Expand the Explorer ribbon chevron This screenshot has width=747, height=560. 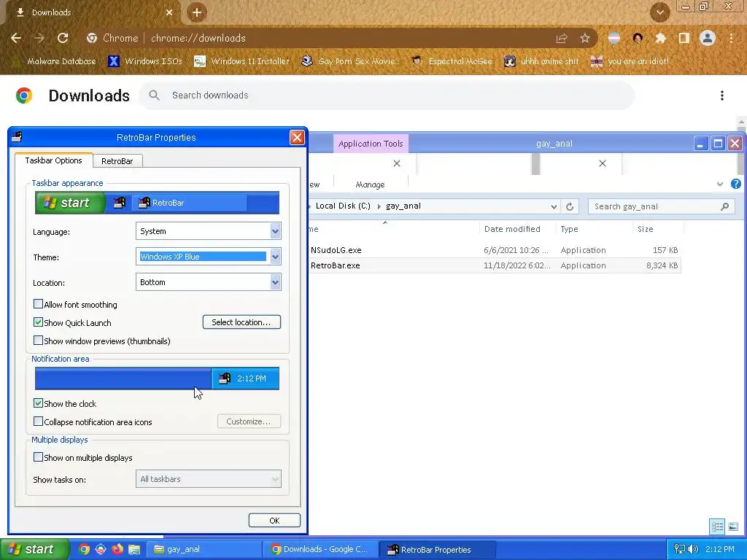coord(720,184)
